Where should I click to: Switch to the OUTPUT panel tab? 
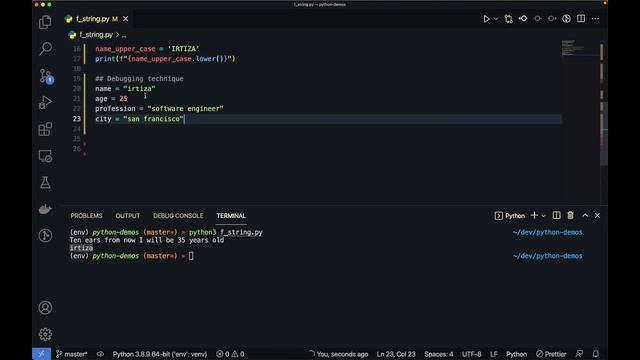click(x=128, y=216)
